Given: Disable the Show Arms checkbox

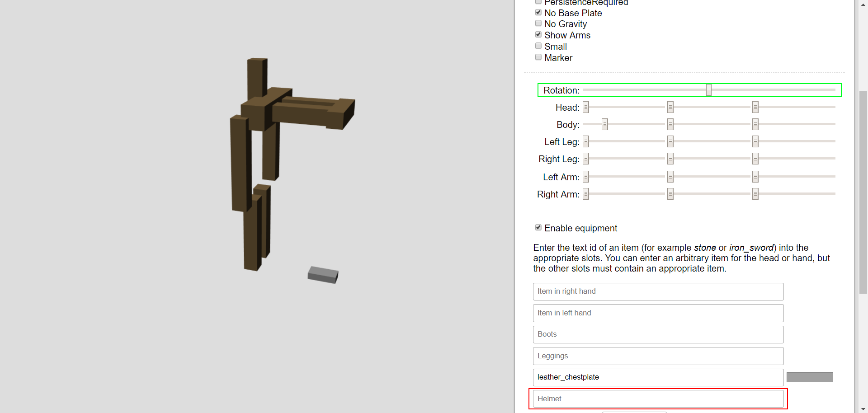Looking at the screenshot, I should pos(538,34).
